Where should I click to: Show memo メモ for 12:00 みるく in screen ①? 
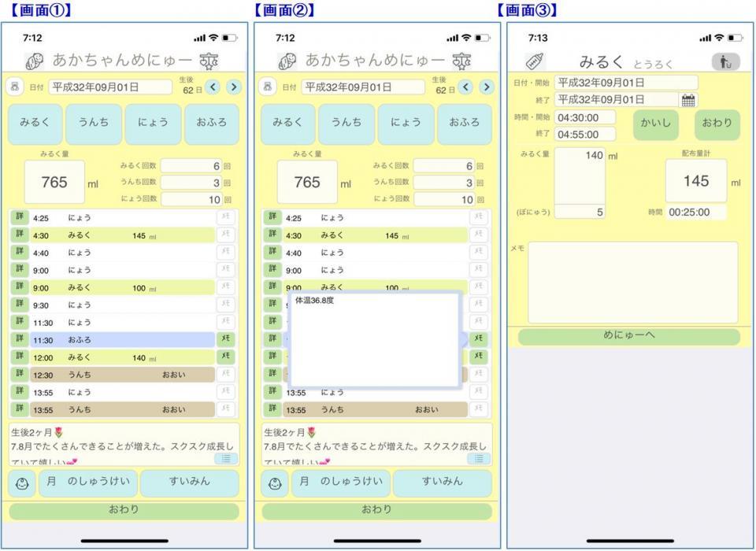pos(226,357)
